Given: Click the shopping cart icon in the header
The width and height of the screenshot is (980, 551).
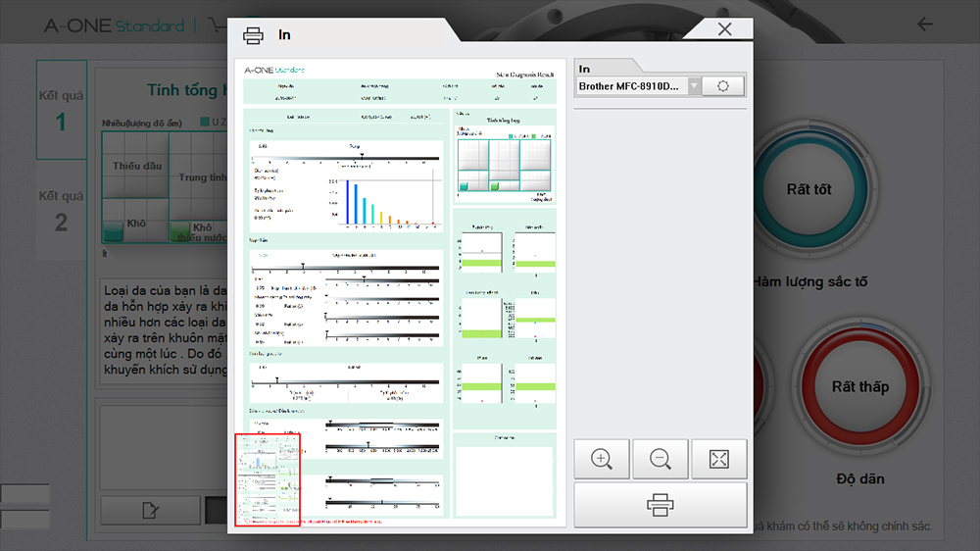Looking at the screenshot, I should coord(217,25).
